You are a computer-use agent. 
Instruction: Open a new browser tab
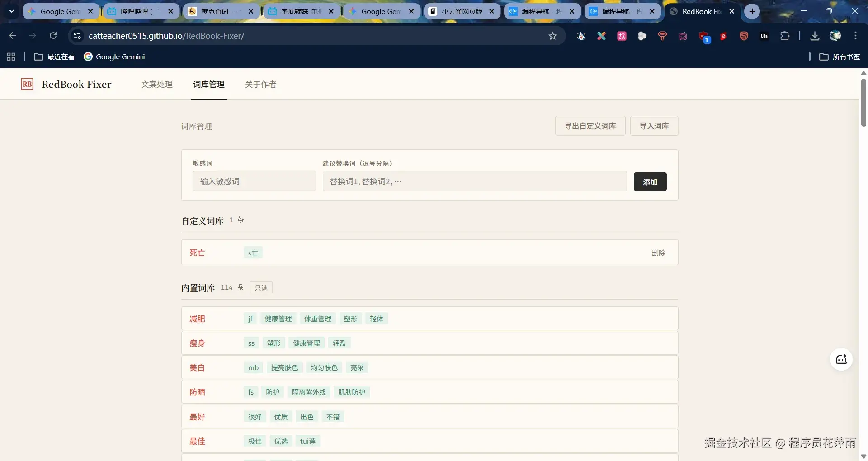click(752, 11)
